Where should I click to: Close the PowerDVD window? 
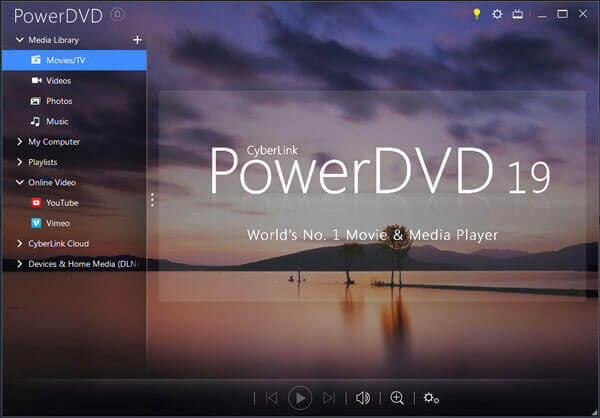click(x=583, y=14)
